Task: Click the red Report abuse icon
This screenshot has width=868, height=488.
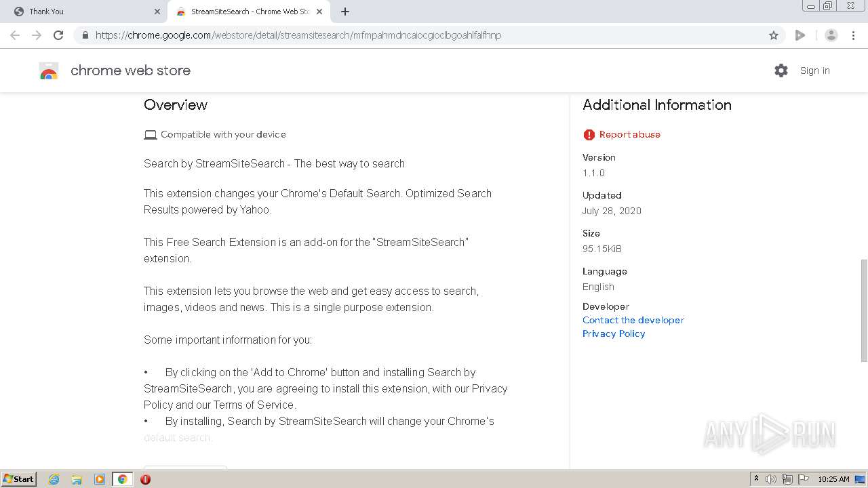Action: tap(589, 135)
